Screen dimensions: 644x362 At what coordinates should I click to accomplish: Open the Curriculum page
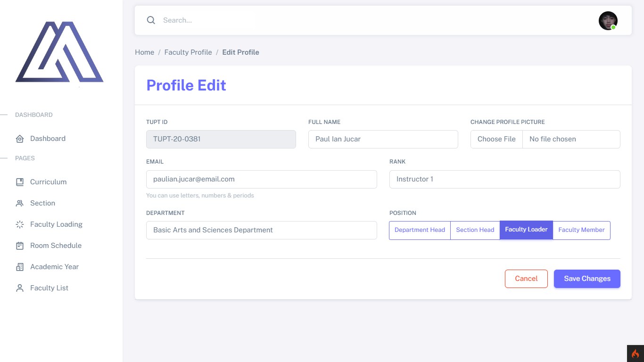tap(48, 182)
